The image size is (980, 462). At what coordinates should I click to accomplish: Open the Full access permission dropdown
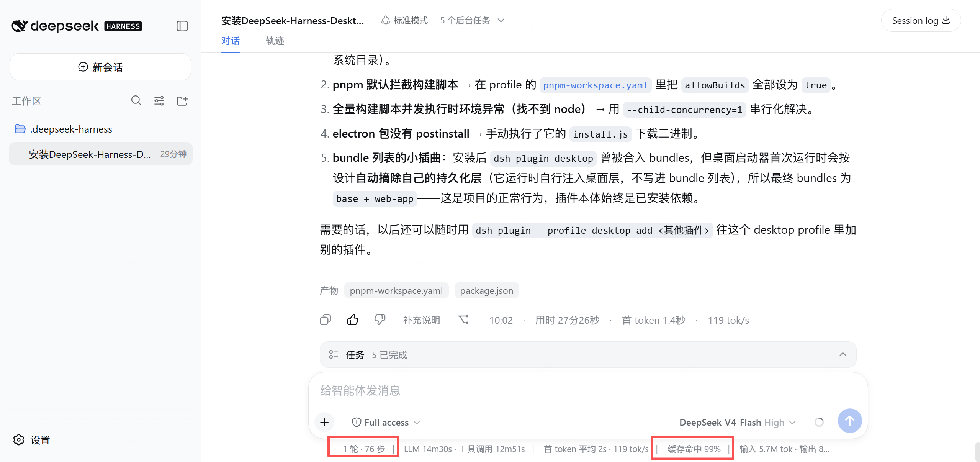coord(386,422)
